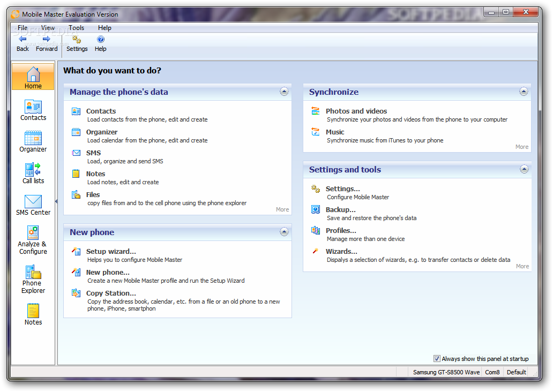Click the Profiles icon

[316, 230]
